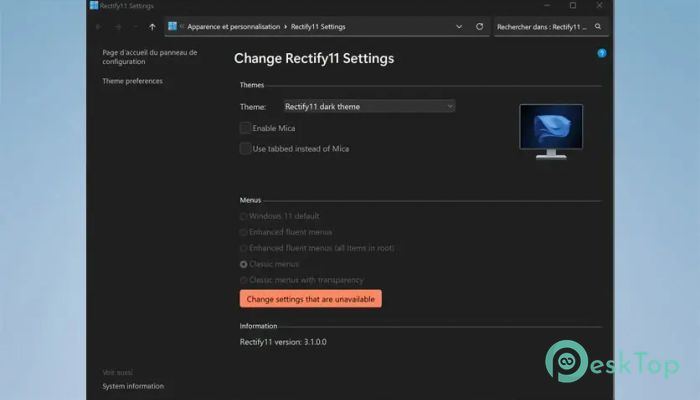Click Apparence et personnalisation breadcrumb
Image resolution: width=700 pixels, height=400 pixels.
click(233, 27)
